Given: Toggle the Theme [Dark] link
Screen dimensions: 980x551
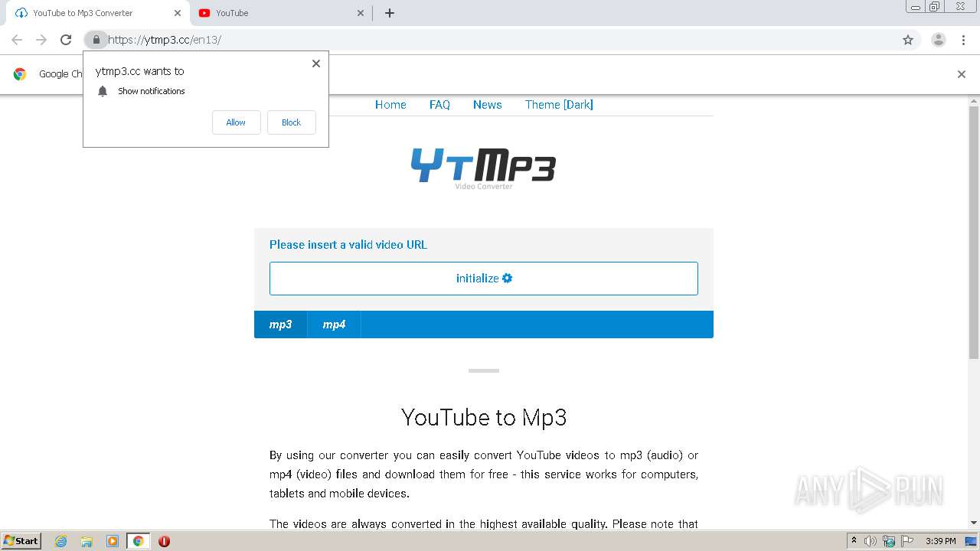Looking at the screenshot, I should (559, 105).
